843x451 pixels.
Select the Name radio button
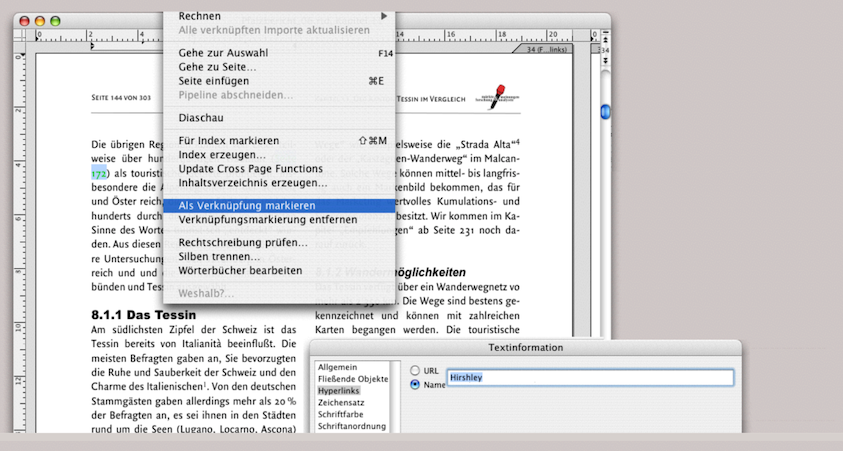pyautogui.click(x=416, y=384)
